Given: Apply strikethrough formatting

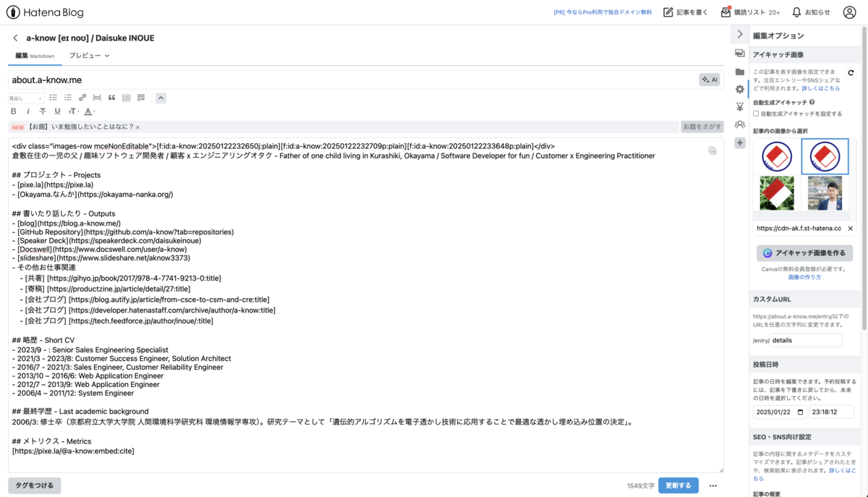Looking at the screenshot, I should (43, 111).
